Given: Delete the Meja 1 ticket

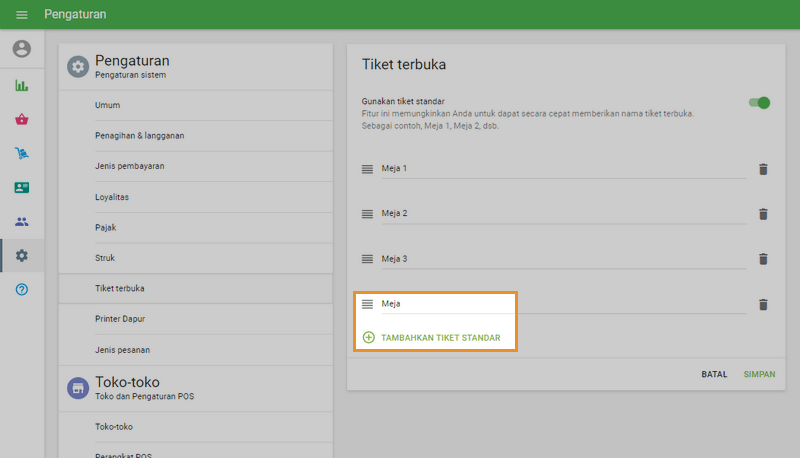Looking at the screenshot, I should (x=763, y=169).
